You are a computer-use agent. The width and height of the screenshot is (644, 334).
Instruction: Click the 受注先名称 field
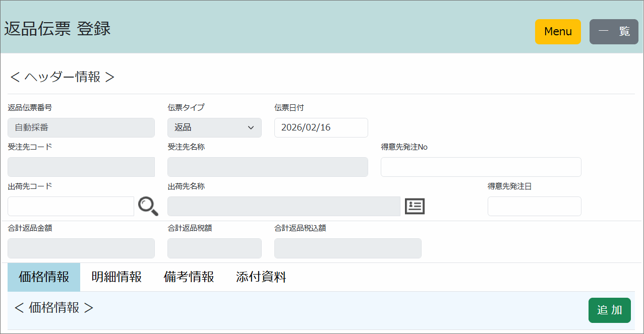(267, 167)
